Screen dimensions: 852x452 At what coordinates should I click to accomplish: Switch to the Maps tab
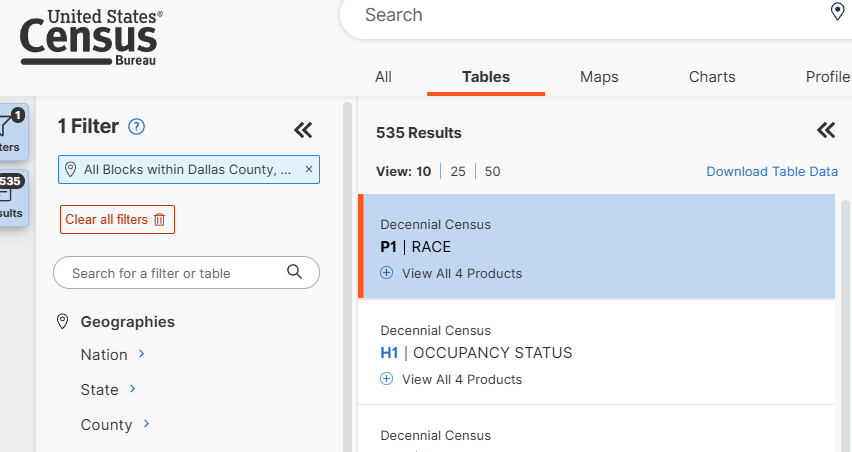click(x=599, y=77)
